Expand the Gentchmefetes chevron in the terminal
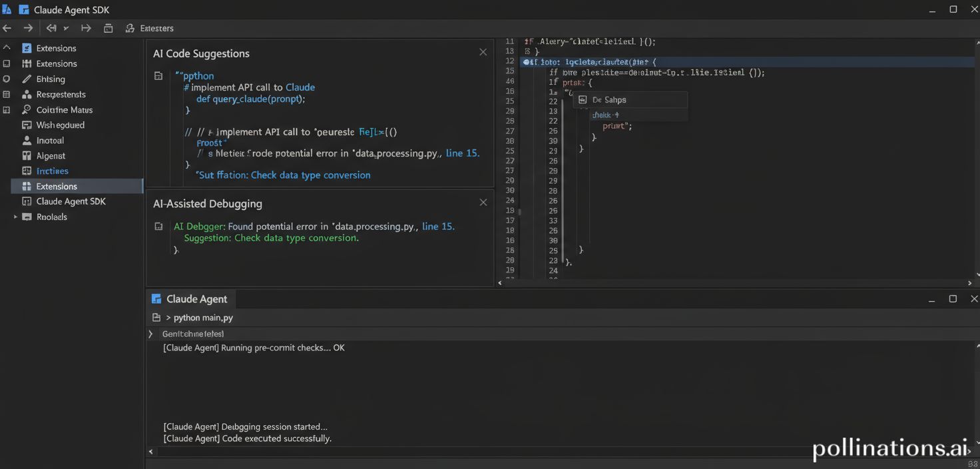 coord(150,334)
